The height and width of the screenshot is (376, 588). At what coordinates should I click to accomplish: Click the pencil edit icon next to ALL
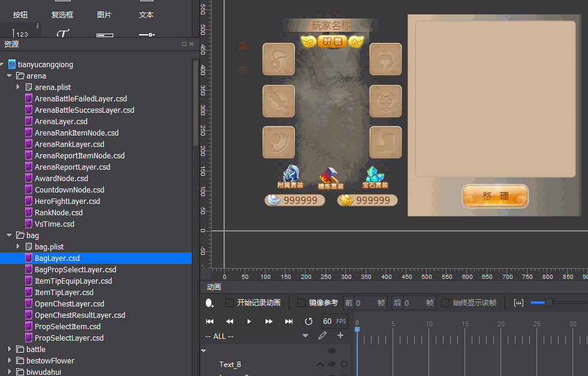pos(322,336)
